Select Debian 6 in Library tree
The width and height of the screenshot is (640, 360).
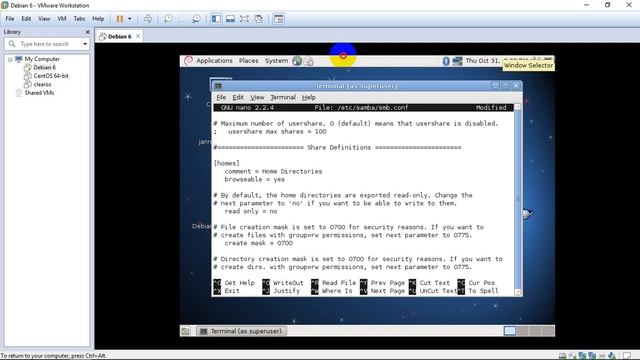[x=44, y=67]
